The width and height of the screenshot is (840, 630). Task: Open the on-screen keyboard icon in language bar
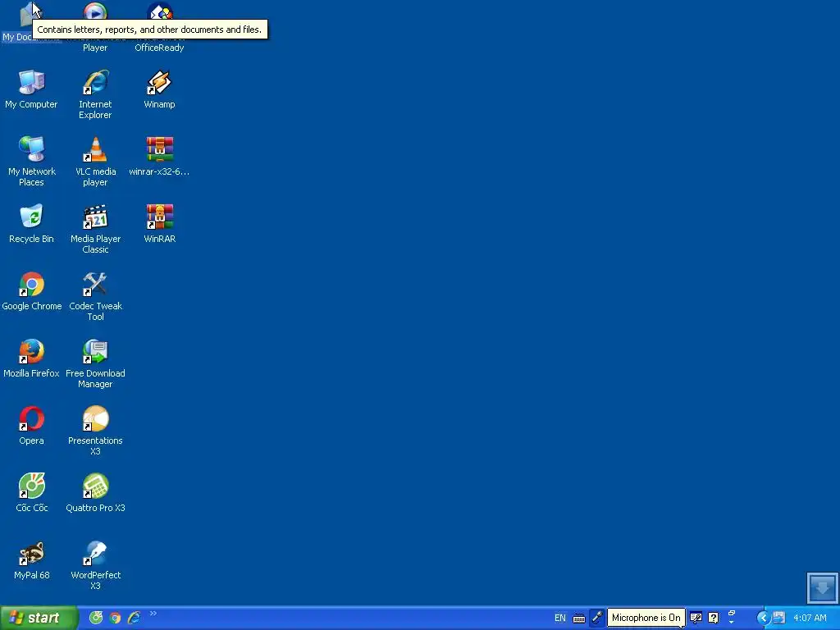579,619
